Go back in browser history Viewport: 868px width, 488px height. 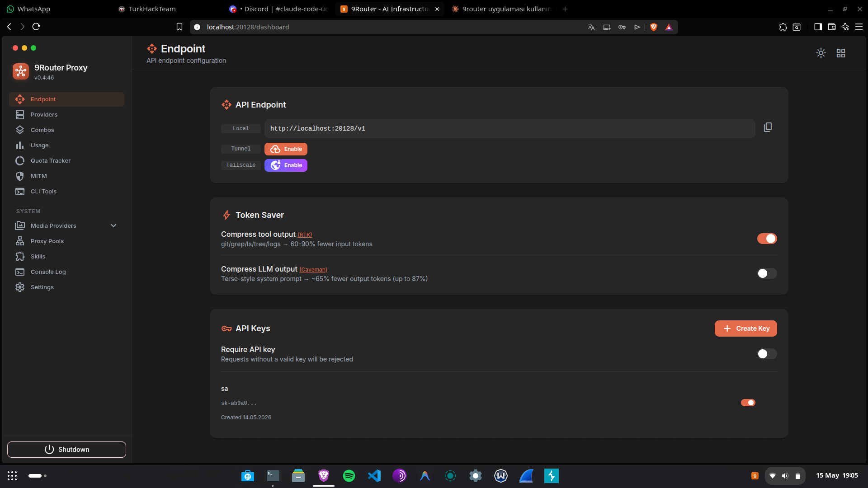click(9, 27)
